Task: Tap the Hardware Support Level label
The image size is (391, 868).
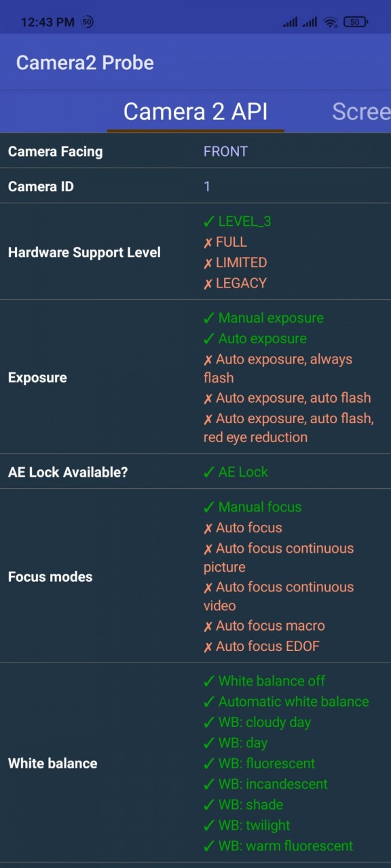Action: pos(84,252)
